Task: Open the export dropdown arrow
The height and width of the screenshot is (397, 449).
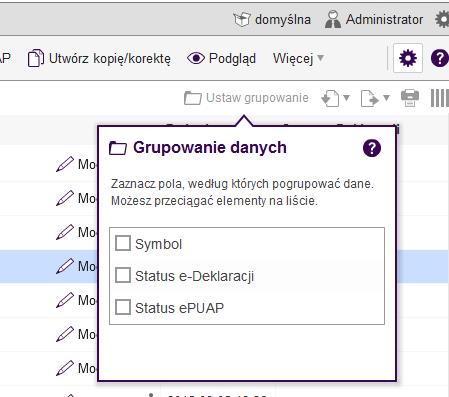Action: [x=386, y=98]
